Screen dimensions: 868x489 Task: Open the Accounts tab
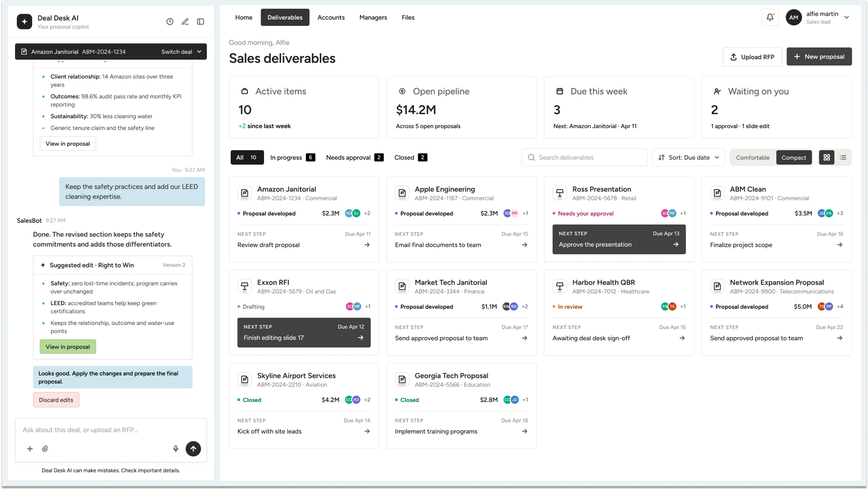331,17
